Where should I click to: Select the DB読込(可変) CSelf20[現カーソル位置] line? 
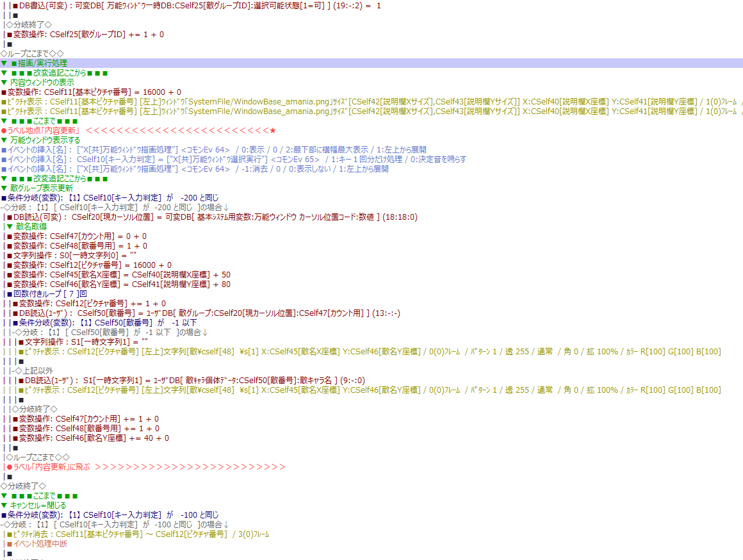[212, 217]
